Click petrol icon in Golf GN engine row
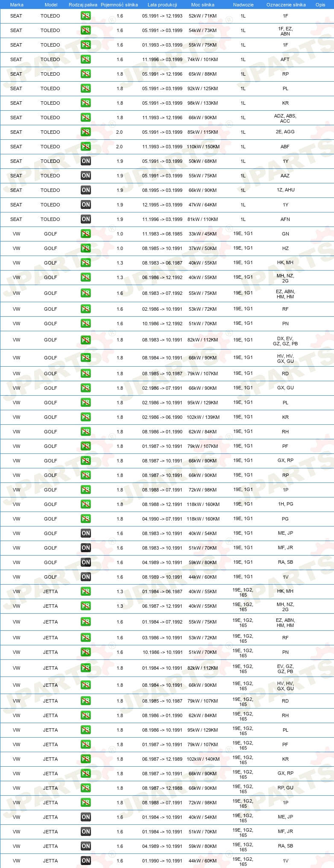Viewport: 334px width, 868px height. point(85,234)
